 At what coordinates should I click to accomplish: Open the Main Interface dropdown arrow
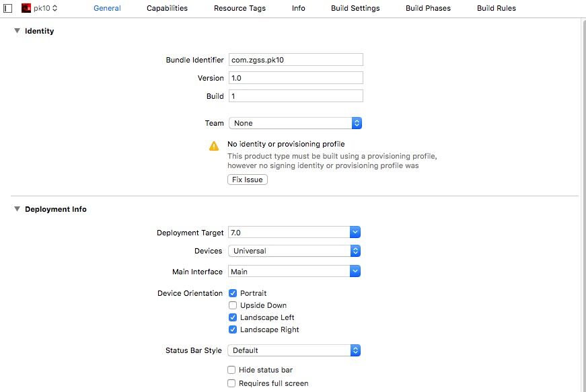click(355, 271)
